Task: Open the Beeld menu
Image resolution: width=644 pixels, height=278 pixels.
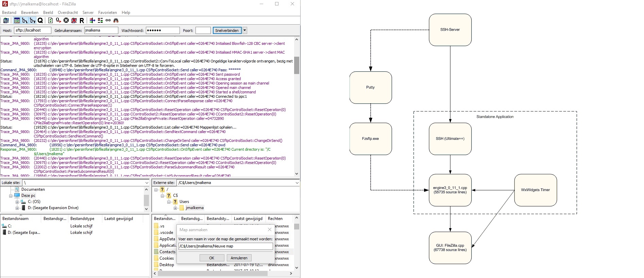Action: pos(48,13)
